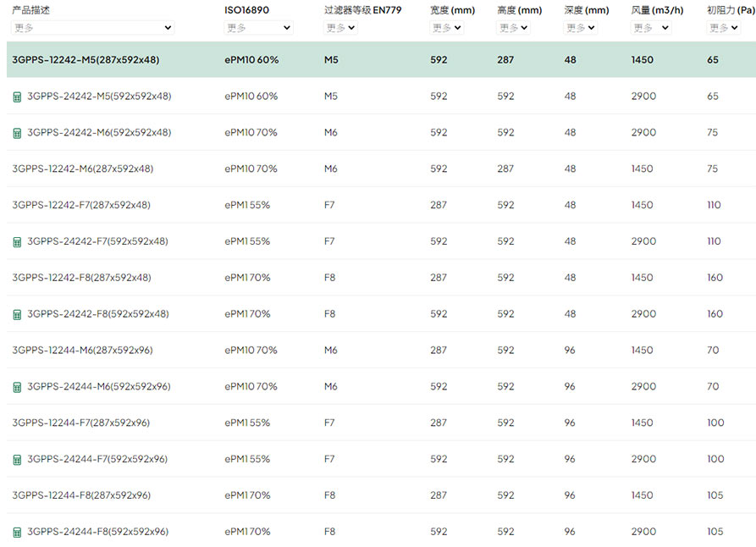756x547 pixels.
Task: Expand the 宽度 (mm) filter dropdown
Action: coord(447,28)
